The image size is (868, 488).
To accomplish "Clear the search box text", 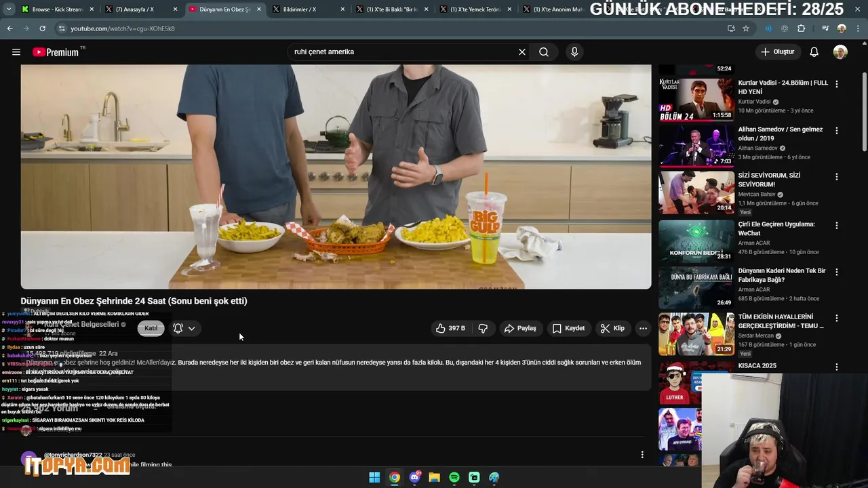I will click(x=522, y=52).
